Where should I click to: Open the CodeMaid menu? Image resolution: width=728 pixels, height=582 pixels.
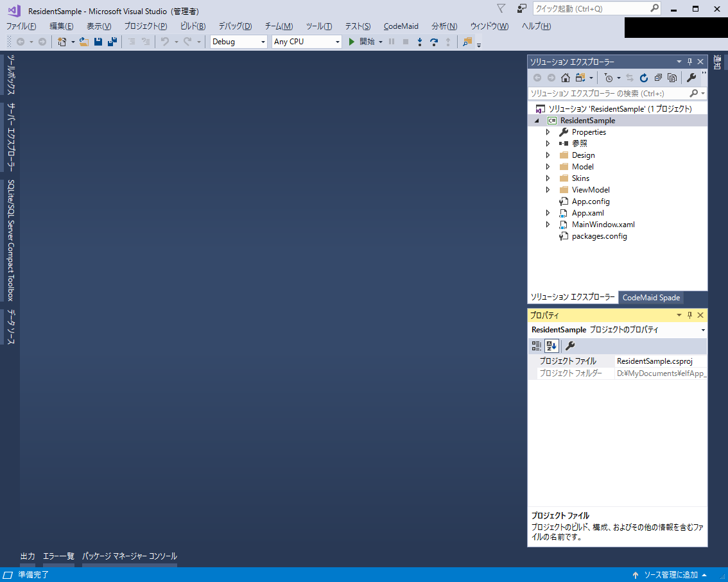pyautogui.click(x=401, y=26)
